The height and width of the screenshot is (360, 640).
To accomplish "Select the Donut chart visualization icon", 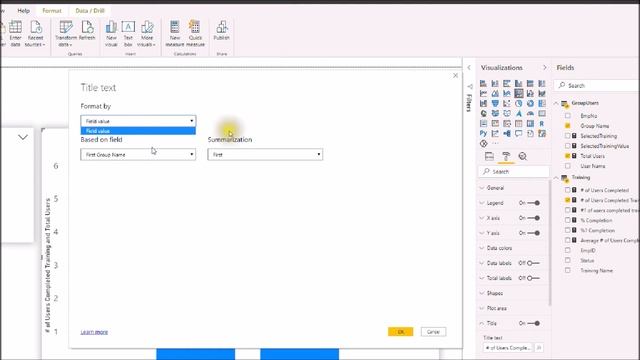I will (x=530, y=103).
